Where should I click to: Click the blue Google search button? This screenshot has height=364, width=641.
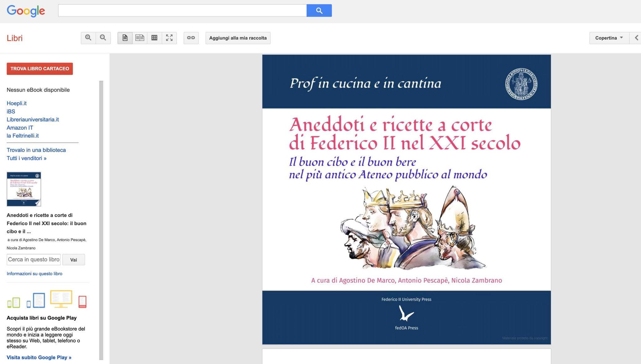point(319,11)
